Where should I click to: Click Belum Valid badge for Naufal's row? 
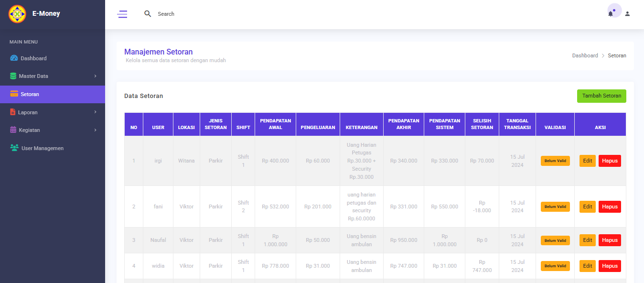(555, 240)
